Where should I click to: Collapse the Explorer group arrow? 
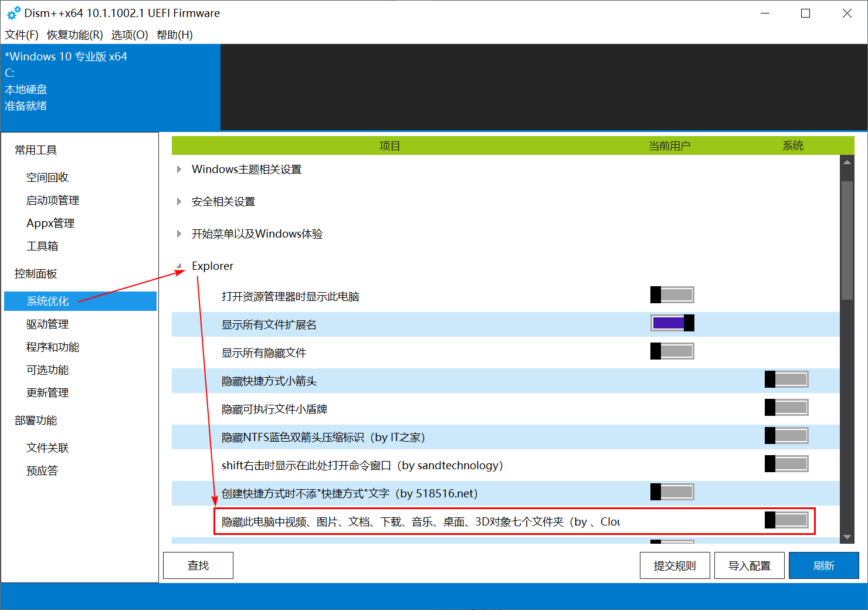click(x=179, y=266)
